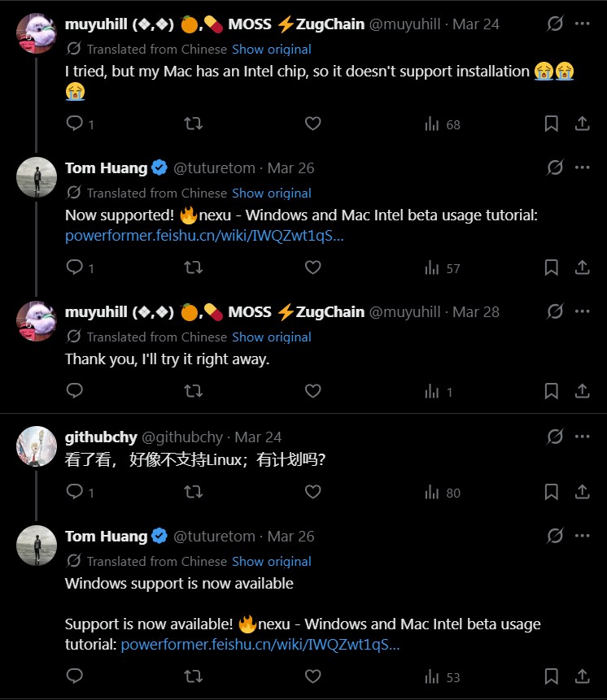
Task: Open powerformer.feishu.cn link in "Now supported!" tweet
Action: point(204,237)
